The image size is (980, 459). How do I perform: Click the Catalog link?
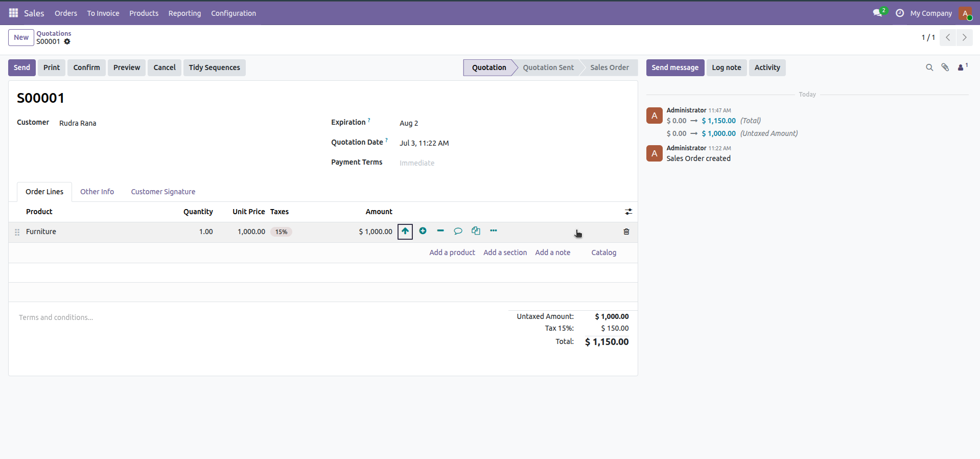pos(604,253)
